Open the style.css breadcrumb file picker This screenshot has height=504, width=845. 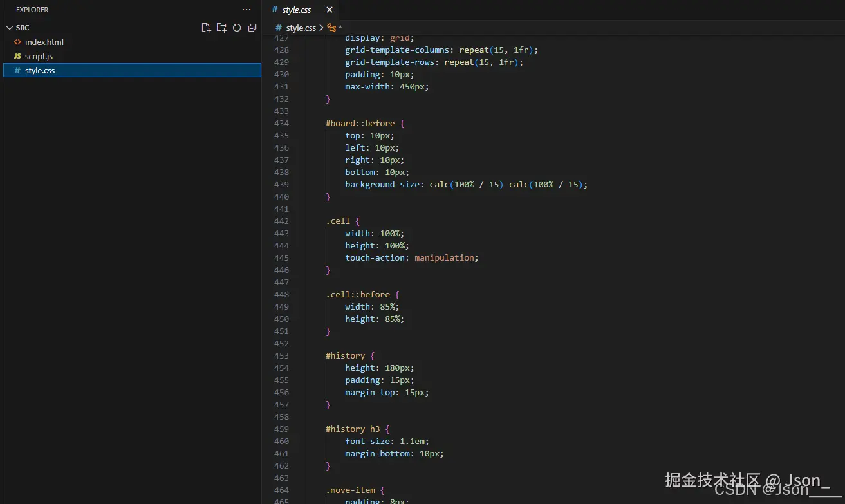(x=301, y=28)
